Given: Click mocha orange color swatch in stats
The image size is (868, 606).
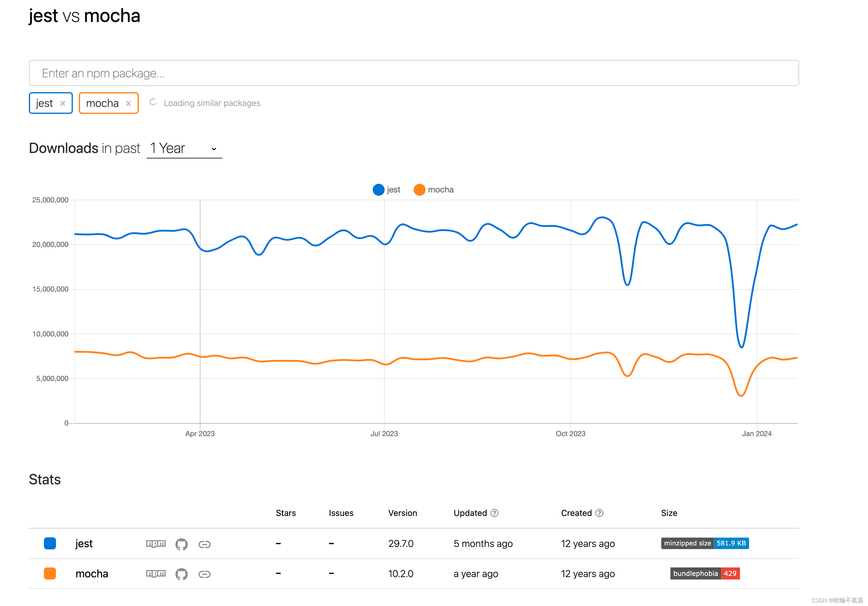Looking at the screenshot, I should pos(50,573).
